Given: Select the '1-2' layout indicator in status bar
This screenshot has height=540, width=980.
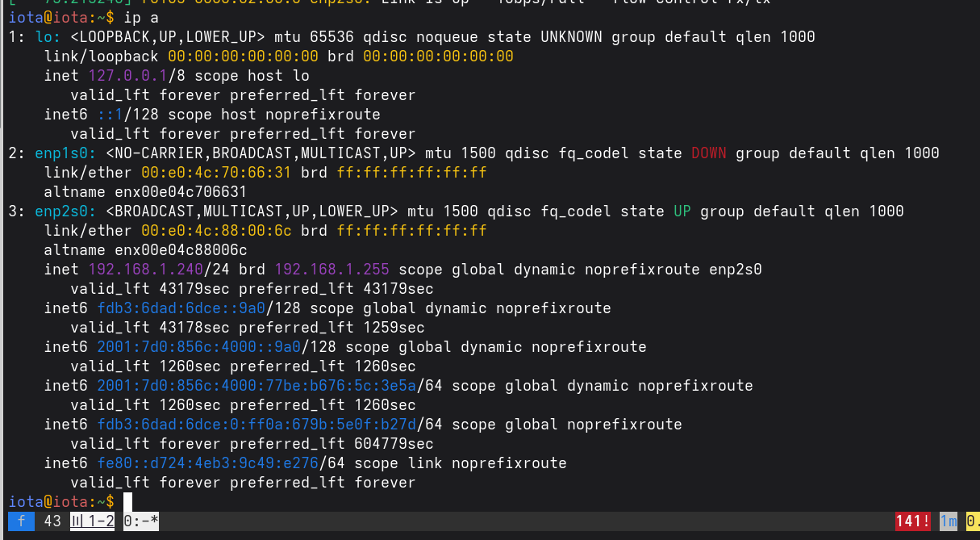Looking at the screenshot, I should point(93,521).
